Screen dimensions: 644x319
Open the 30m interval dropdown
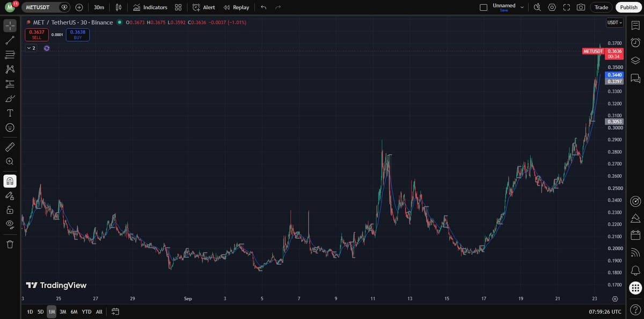point(99,8)
